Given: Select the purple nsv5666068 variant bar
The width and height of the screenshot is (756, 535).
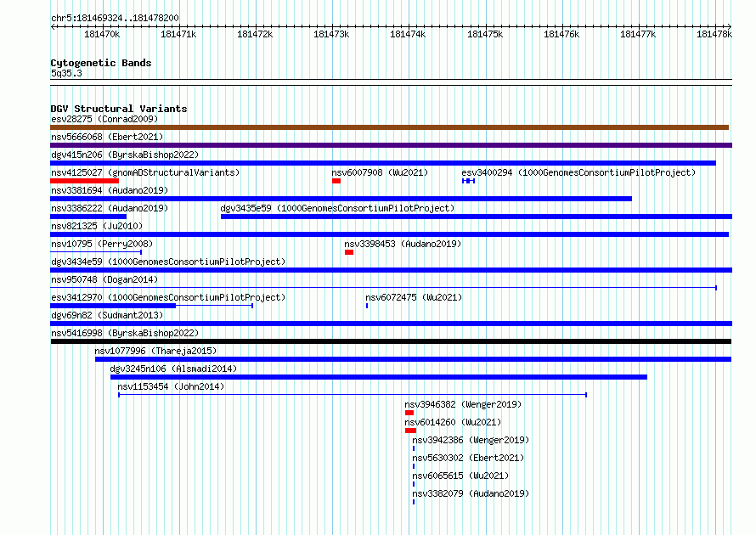Looking at the screenshot, I should point(391,145).
